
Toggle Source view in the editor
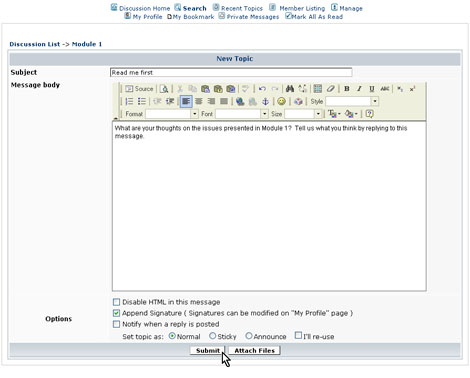[139, 89]
